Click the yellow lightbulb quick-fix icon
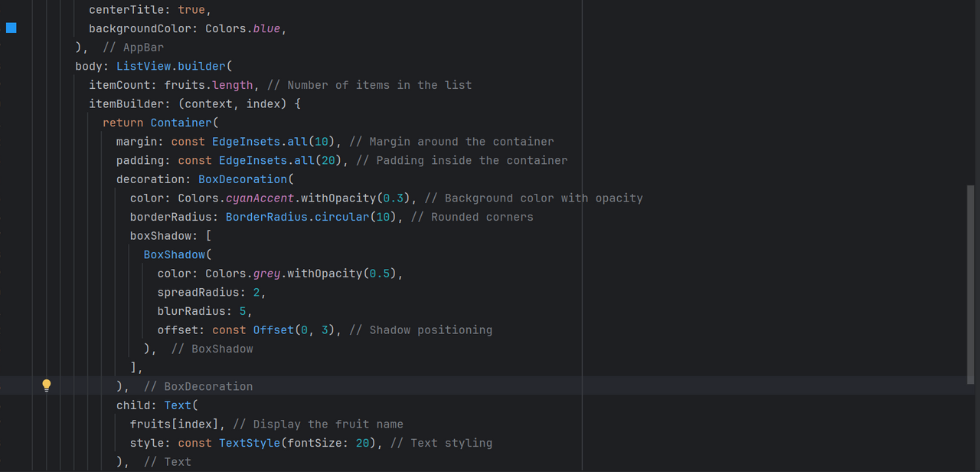The image size is (980, 472). point(46,385)
